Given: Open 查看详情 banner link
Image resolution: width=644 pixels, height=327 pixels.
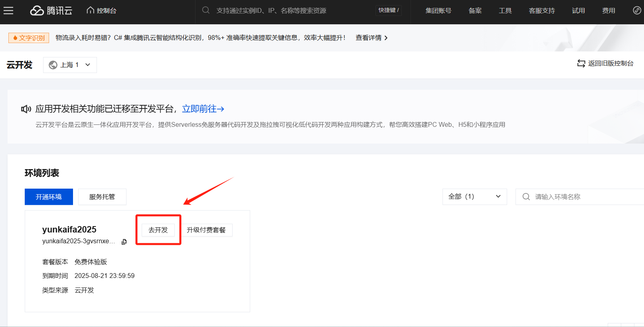Looking at the screenshot, I should click(368, 38).
